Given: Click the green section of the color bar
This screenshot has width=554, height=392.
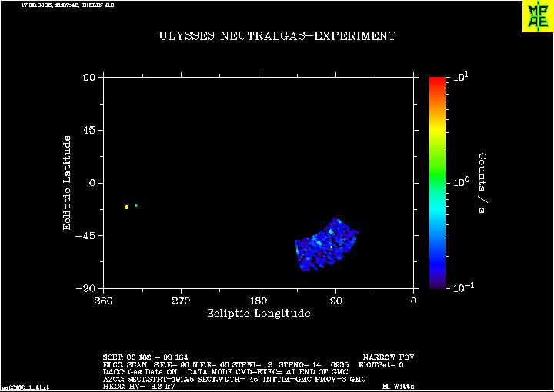Looking at the screenshot, I should pyautogui.click(x=437, y=173).
